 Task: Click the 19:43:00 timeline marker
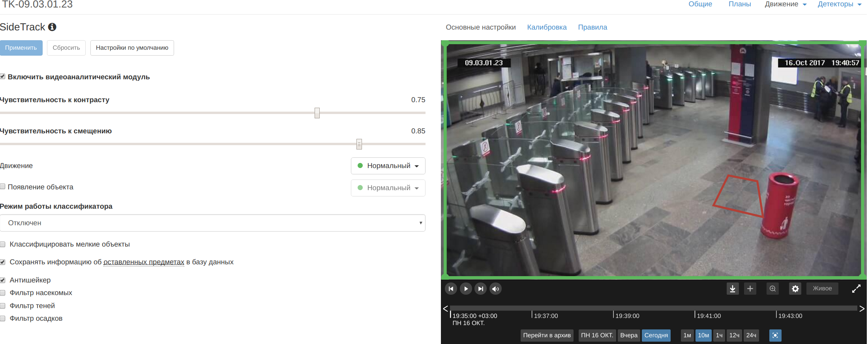coord(790,316)
